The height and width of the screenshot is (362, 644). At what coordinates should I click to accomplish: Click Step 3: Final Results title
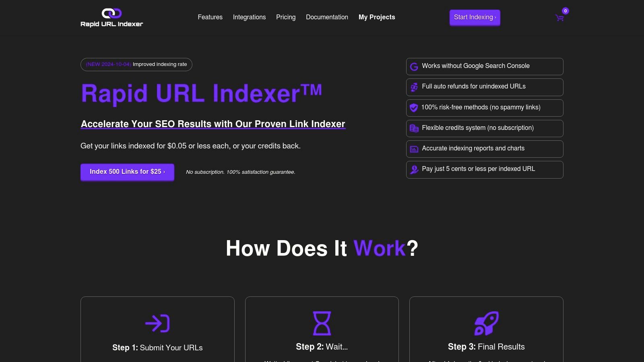click(x=486, y=347)
